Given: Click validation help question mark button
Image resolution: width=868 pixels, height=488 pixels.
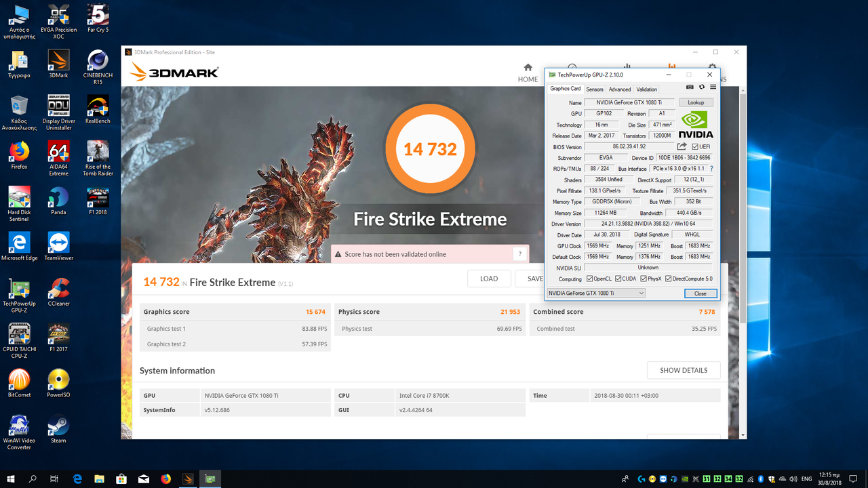Looking at the screenshot, I should point(520,254).
